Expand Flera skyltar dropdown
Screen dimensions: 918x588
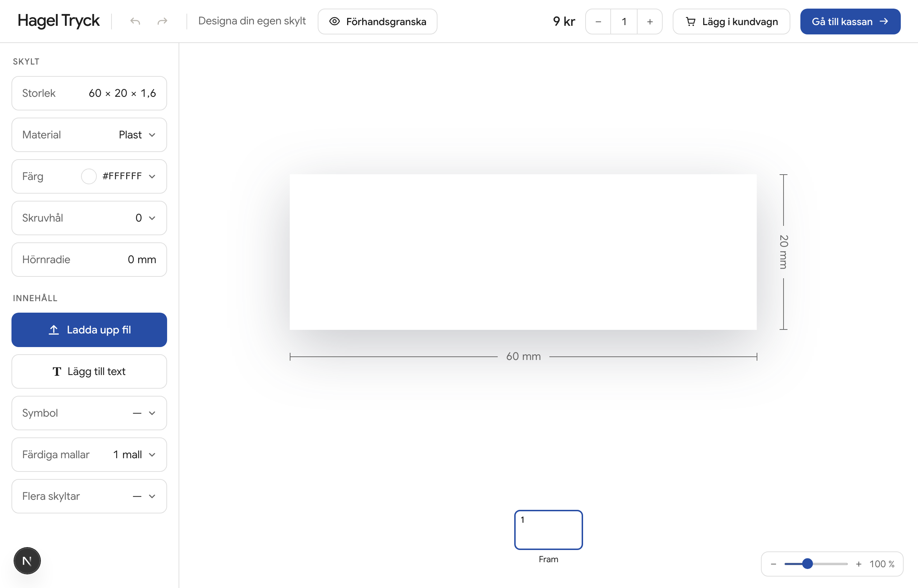89,496
